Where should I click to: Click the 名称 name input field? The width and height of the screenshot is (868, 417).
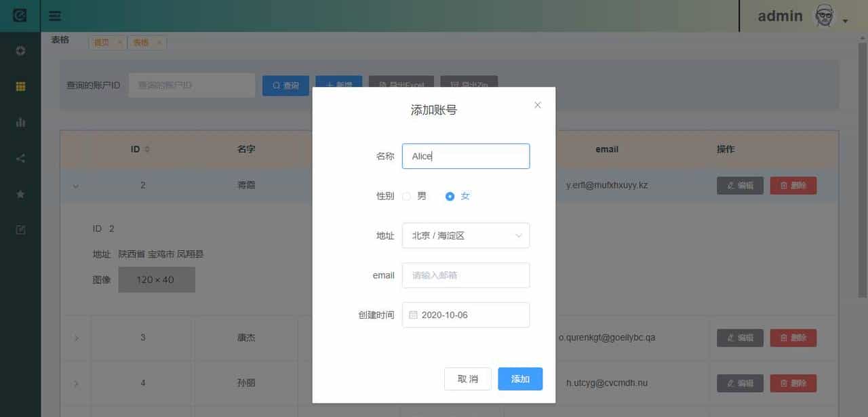point(465,156)
